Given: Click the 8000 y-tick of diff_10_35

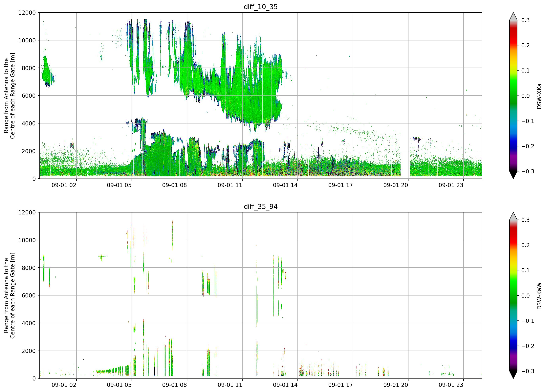Looking at the screenshot, I should point(29,68).
